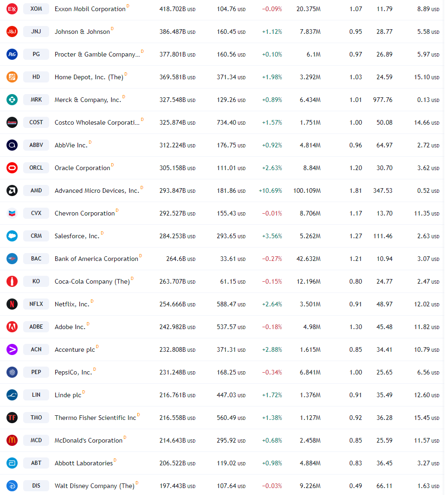Click the Thermo Fisher TF logo icon
This screenshot has width=448, height=495.
point(12,418)
